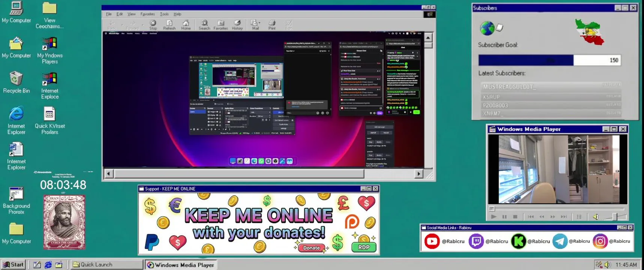644x270 pixels.
Task: Click the green RDP button
Action: (x=364, y=247)
